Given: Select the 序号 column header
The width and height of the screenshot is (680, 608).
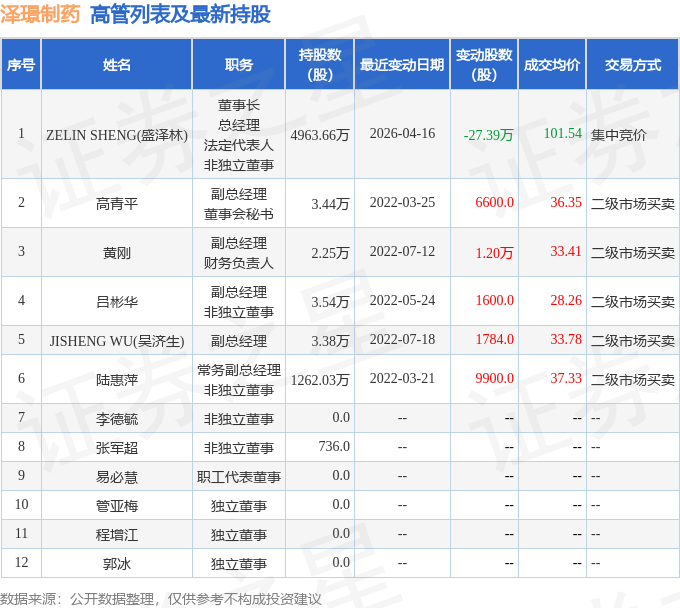Looking at the screenshot, I should pyautogui.click(x=21, y=65).
